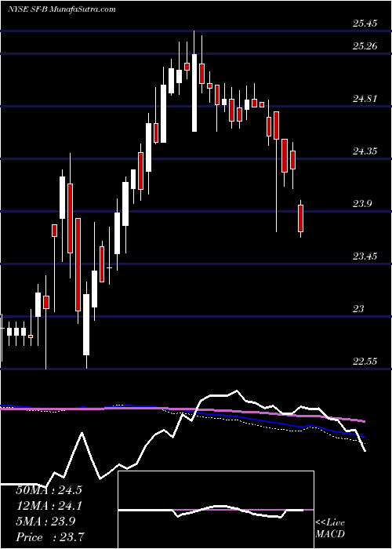Click the 24.81 price axis label
Viewport: 392px width, 549px height.
pyautogui.click(x=365, y=99)
